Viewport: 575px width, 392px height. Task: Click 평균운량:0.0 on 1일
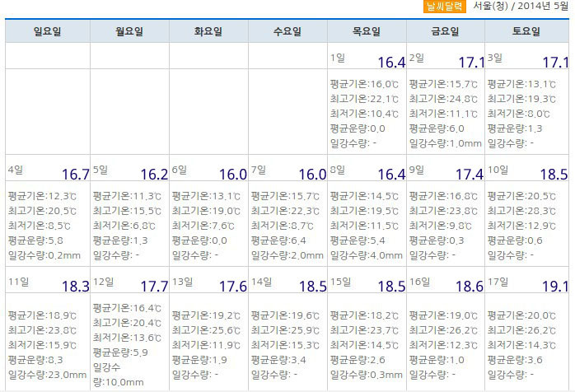[358, 128]
